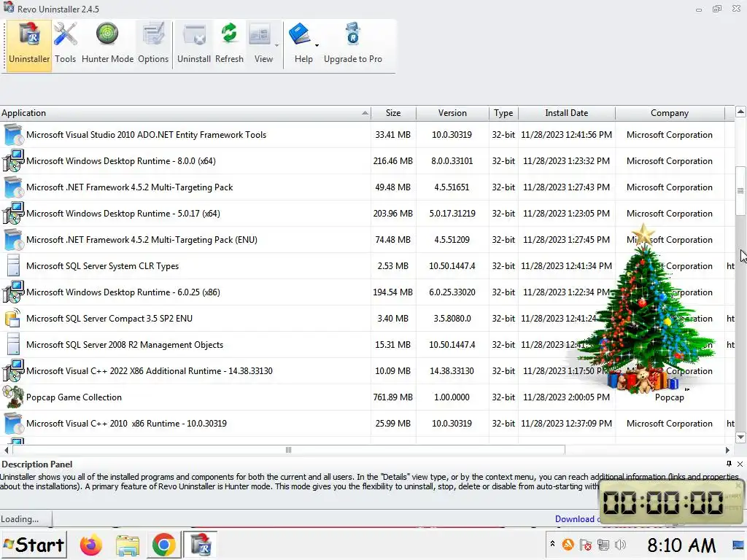This screenshot has height=560, width=747.
Task: Sort list by Type column
Action: click(503, 113)
